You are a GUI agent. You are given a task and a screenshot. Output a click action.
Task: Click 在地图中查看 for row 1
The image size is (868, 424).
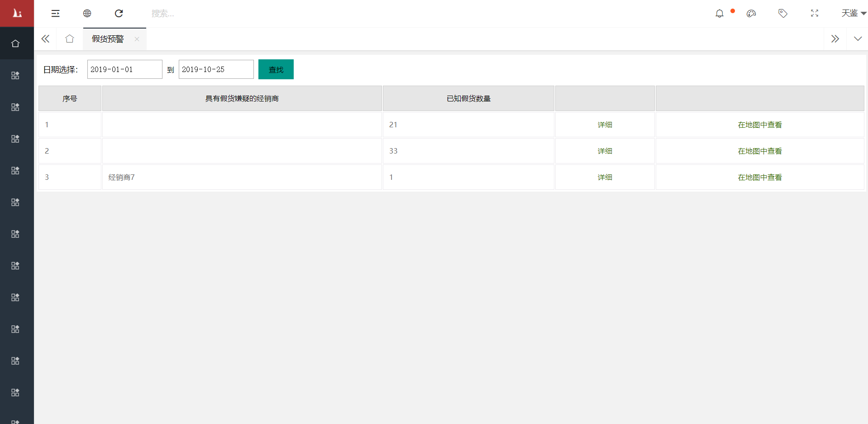coord(759,125)
